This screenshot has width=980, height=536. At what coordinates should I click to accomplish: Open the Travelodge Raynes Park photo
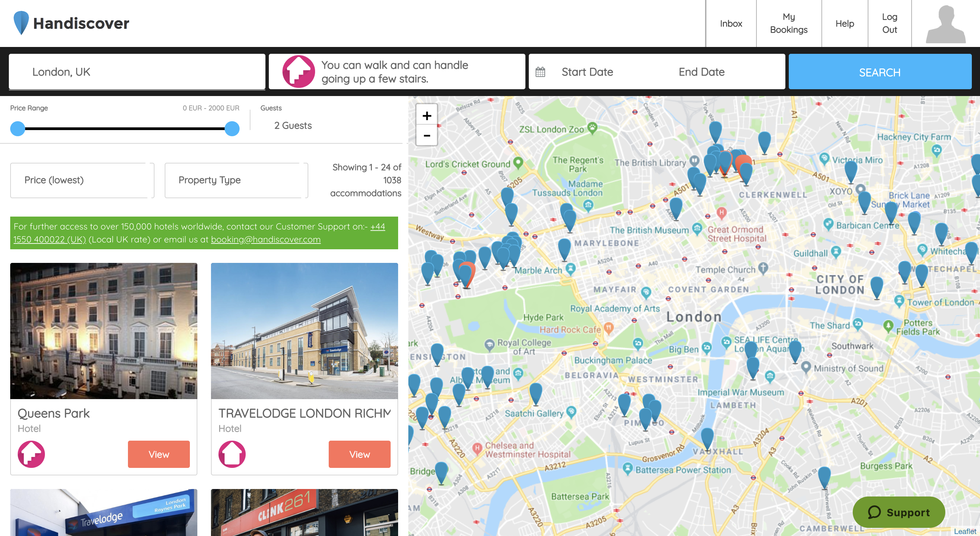pos(103,513)
